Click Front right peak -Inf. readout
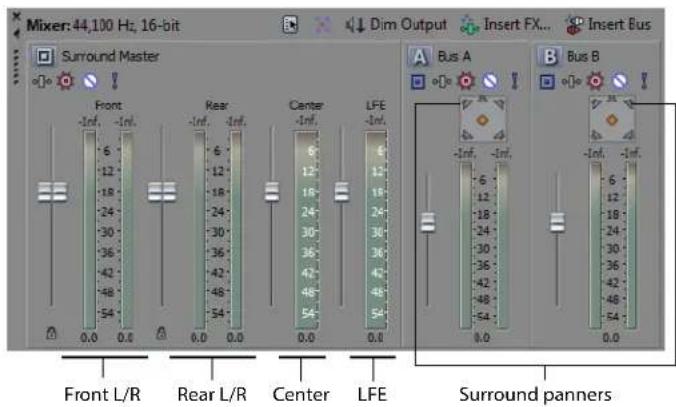This screenshot has height=407, width=676. click(x=125, y=122)
